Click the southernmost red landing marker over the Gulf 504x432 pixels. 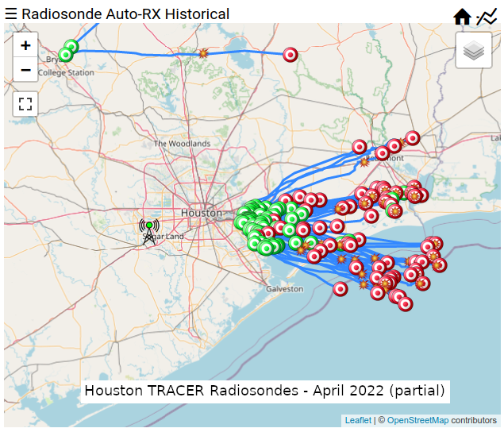coord(406,303)
